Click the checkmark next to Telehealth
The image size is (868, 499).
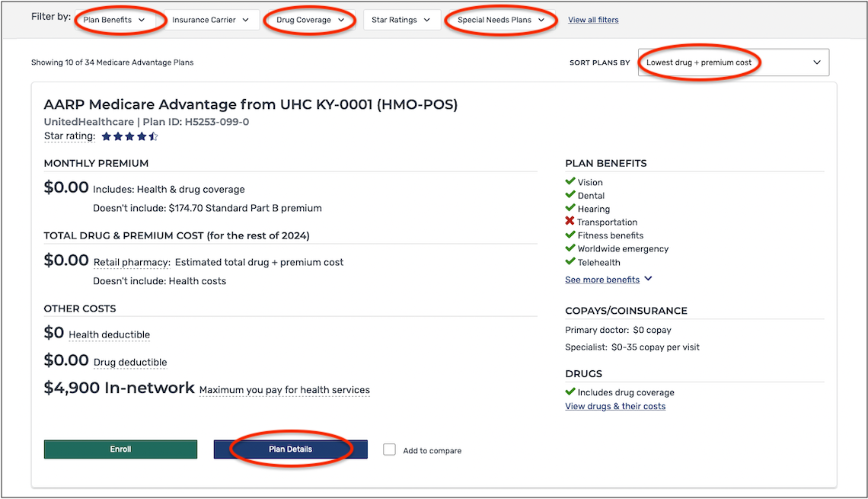570,262
